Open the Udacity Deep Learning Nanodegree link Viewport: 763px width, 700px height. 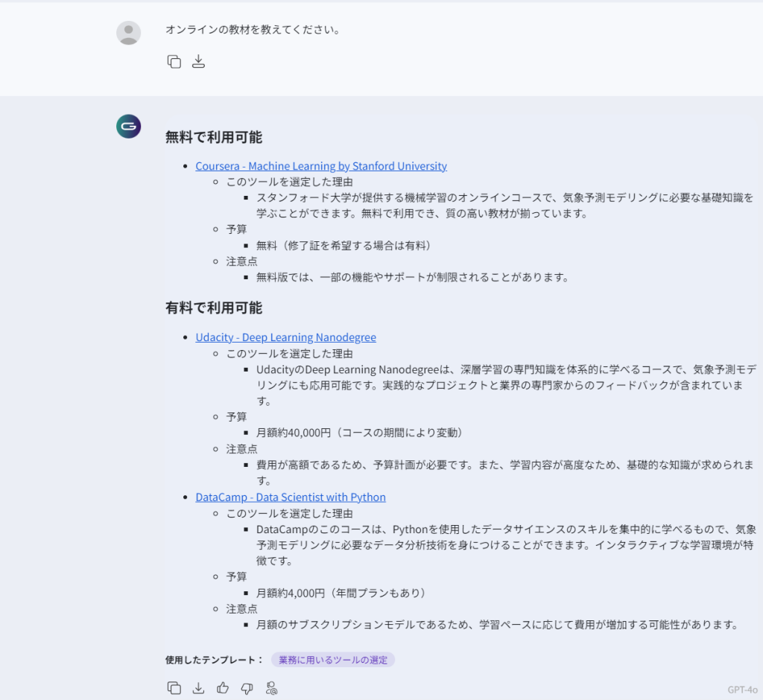tap(285, 337)
